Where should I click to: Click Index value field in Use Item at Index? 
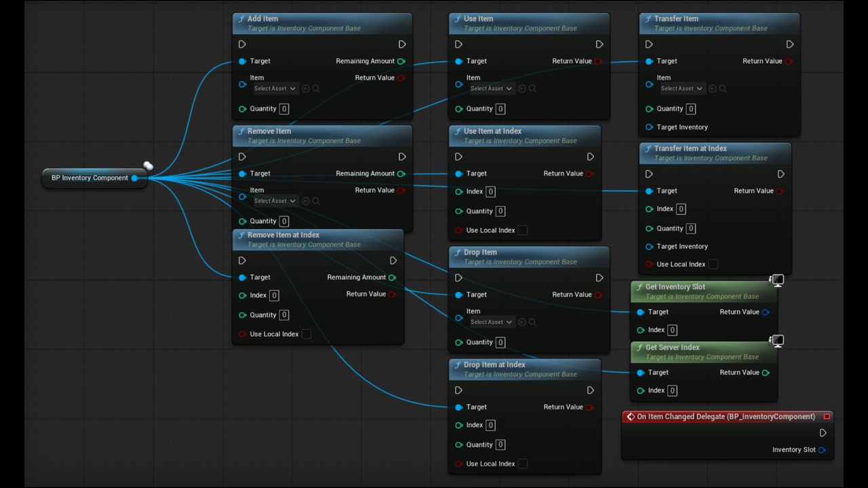click(x=491, y=191)
